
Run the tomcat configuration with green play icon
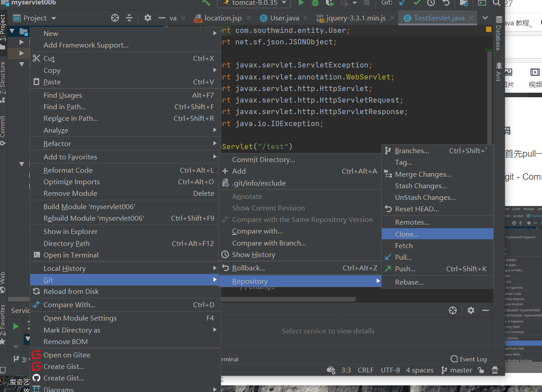point(301,3)
